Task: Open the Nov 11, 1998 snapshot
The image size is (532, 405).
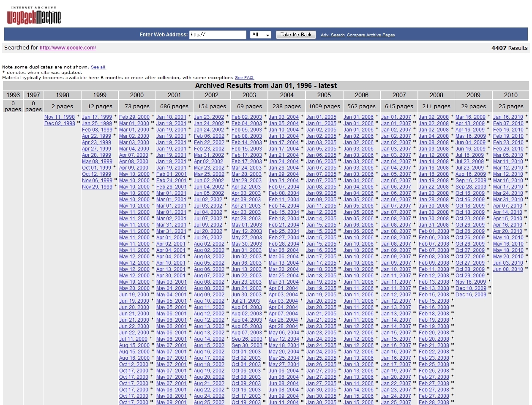Action: click(x=60, y=117)
